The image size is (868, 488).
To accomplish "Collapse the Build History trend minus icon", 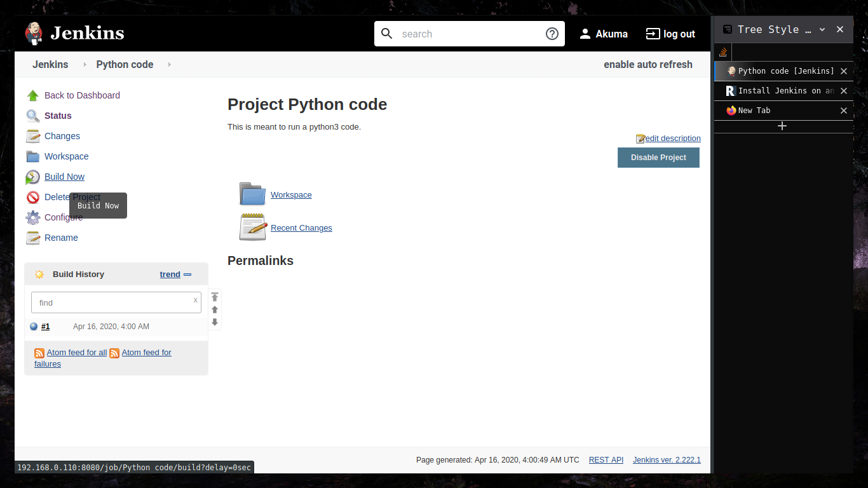I will pyautogui.click(x=187, y=274).
